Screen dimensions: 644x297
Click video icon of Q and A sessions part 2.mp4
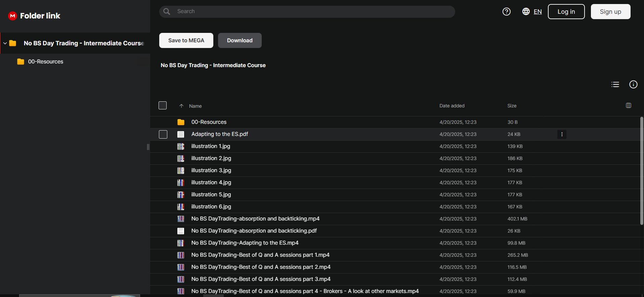coord(181,267)
